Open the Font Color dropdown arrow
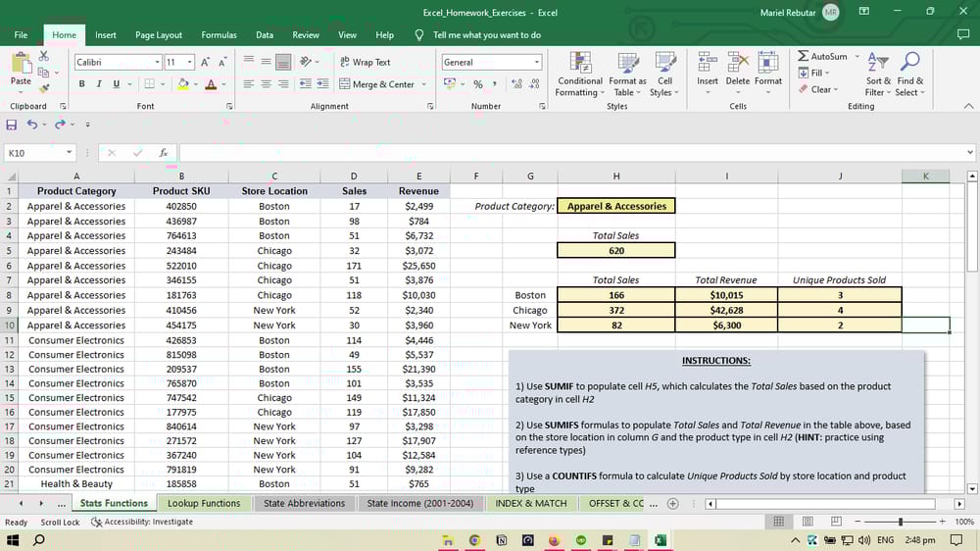 223,83
